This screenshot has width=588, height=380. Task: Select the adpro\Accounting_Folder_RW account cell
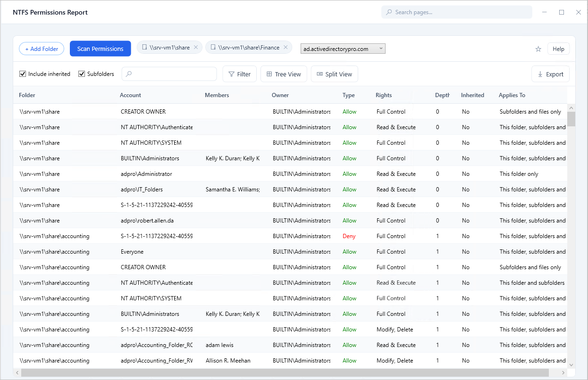point(157,361)
